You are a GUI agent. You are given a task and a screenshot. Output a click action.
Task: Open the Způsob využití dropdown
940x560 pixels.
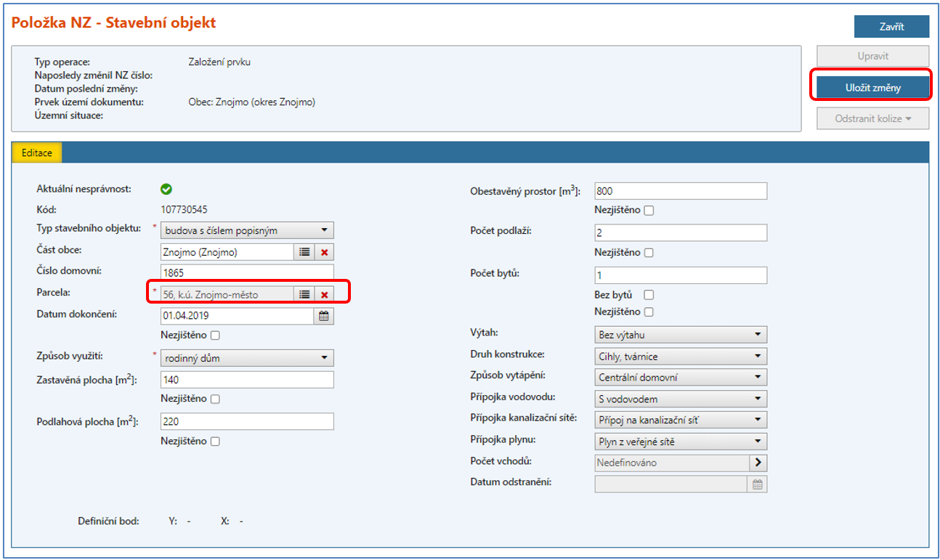pyautogui.click(x=246, y=358)
